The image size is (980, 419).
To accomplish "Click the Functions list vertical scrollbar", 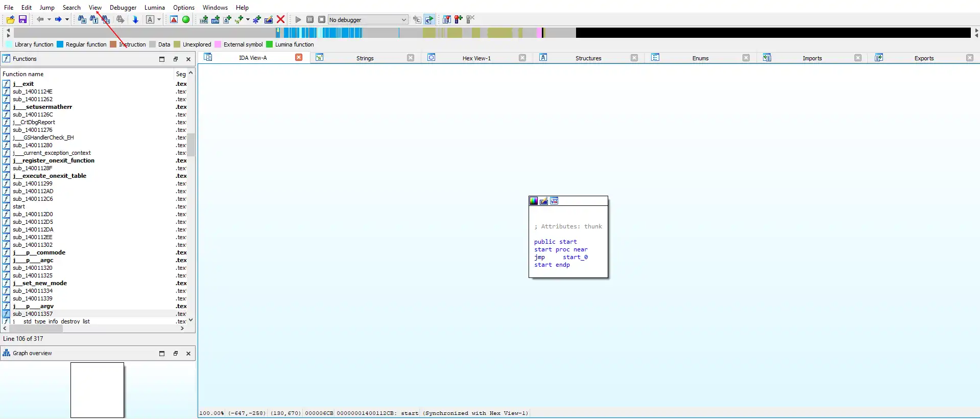I will [x=191, y=144].
